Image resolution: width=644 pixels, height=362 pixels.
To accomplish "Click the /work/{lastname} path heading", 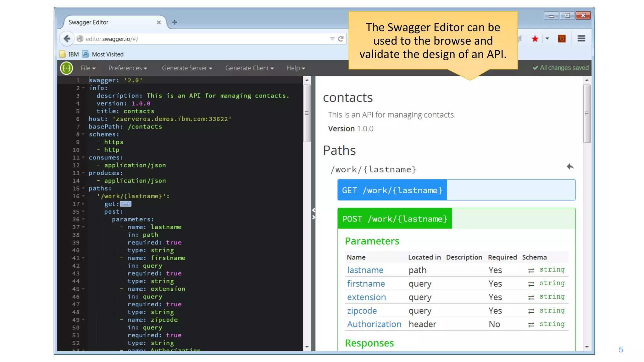I will pyautogui.click(x=373, y=169).
